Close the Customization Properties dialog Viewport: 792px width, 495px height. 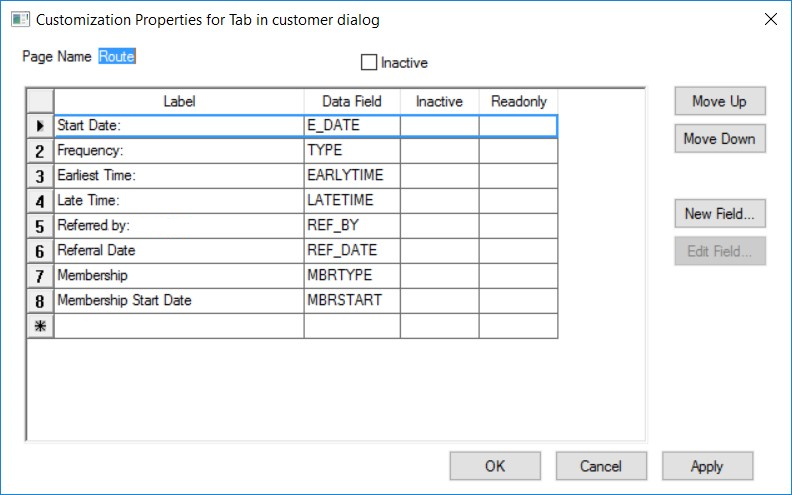point(770,19)
